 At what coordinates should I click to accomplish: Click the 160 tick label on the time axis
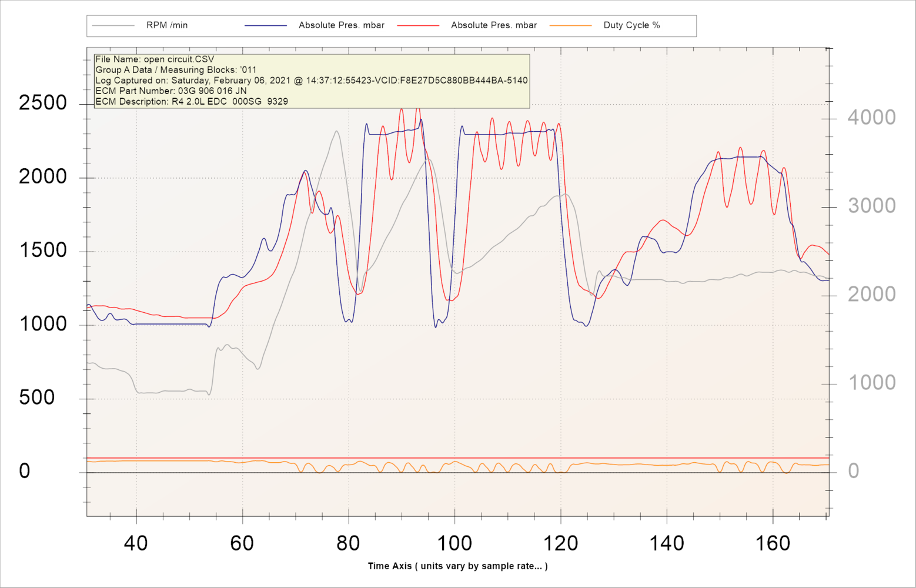(x=773, y=543)
